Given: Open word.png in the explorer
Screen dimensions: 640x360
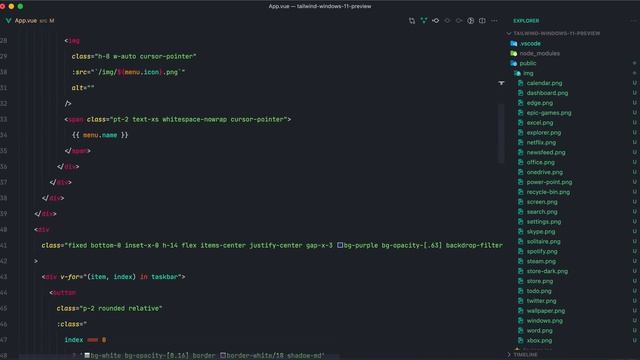Looking at the screenshot, I should pyautogui.click(x=539, y=331).
